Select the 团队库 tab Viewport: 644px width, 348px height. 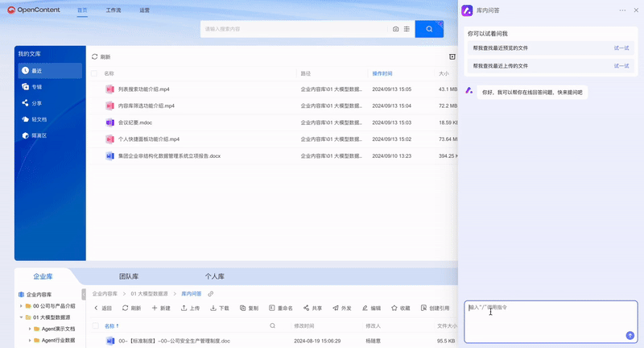[x=129, y=276]
